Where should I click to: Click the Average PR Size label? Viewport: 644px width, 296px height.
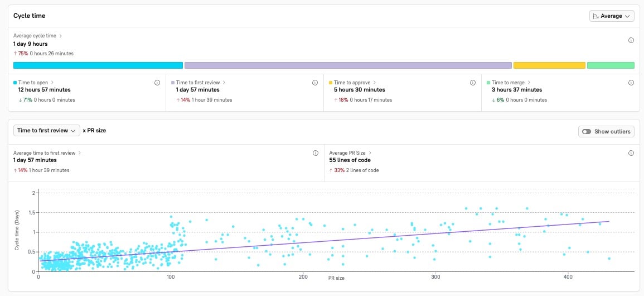[x=347, y=152]
